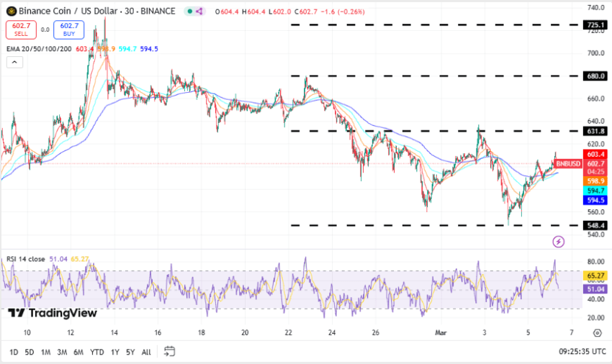Click the TradingView logo
This screenshot has height=364, width=612.
(x=52, y=313)
